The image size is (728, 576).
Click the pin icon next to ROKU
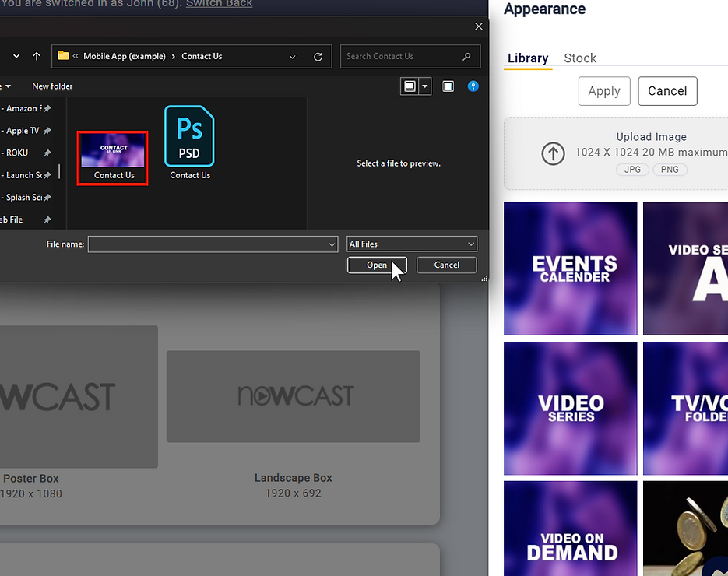tap(47, 153)
